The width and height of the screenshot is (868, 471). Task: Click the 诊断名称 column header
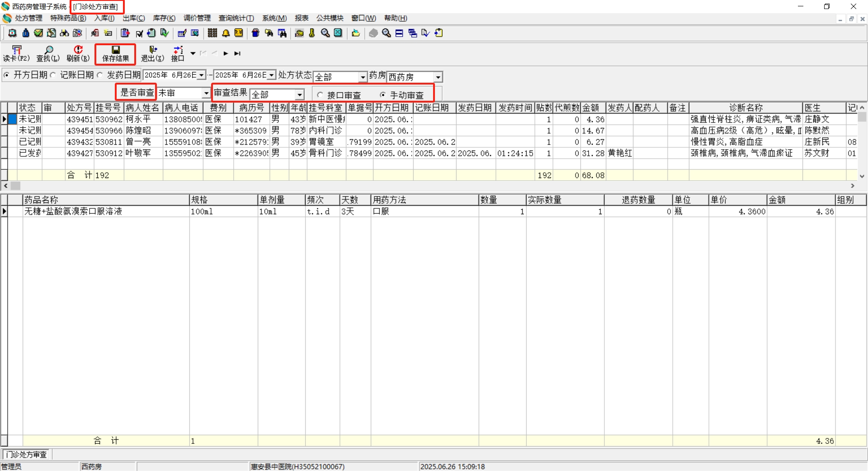coord(745,108)
